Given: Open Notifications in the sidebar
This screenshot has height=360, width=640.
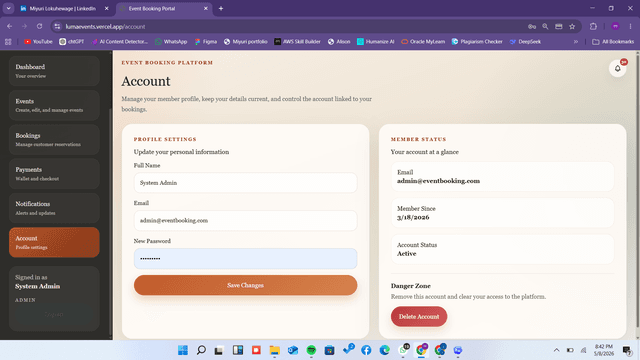Looking at the screenshot, I should point(54,208).
